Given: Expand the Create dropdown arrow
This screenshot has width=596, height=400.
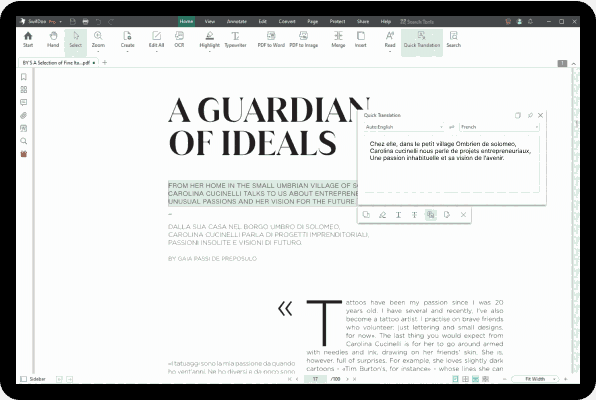Looking at the screenshot, I should pyautogui.click(x=127, y=51).
